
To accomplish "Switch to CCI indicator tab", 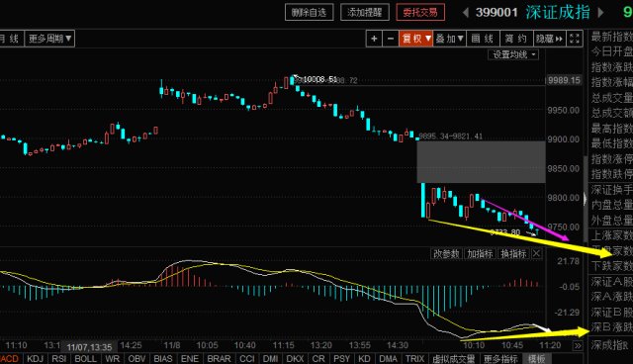I will pyautogui.click(x=246, y=359).
